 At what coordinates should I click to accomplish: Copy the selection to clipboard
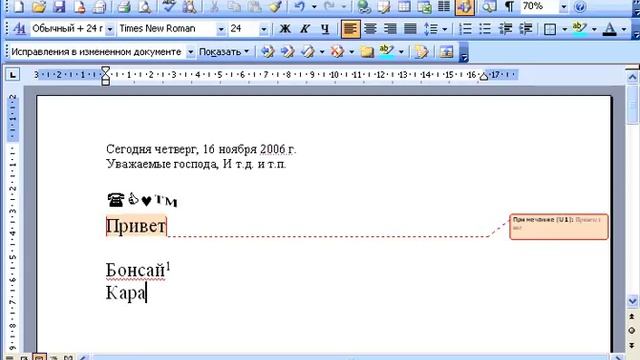click(x=234, y=6)
